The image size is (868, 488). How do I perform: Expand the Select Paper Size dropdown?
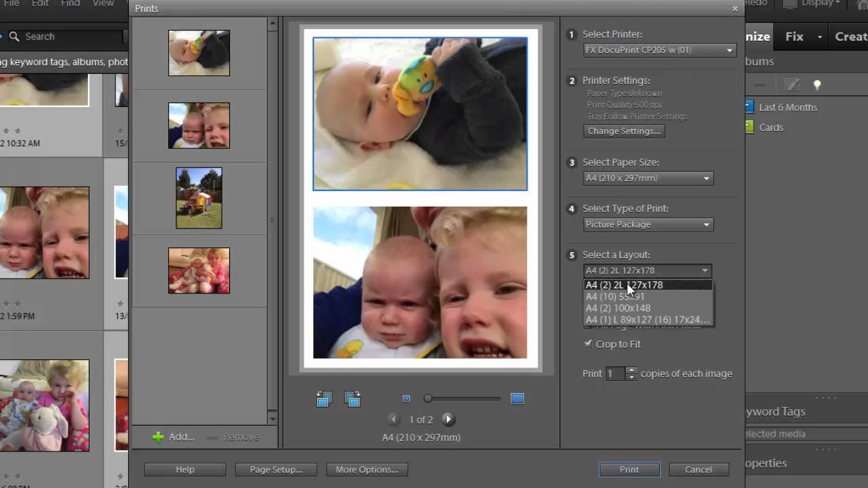[648, 178]
